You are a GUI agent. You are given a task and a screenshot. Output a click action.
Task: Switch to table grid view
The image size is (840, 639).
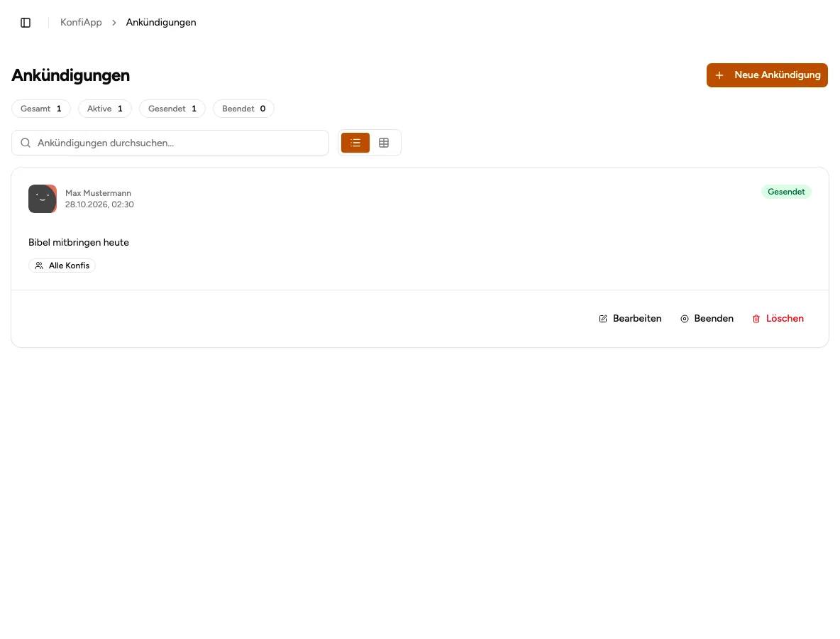click(384, 143)
